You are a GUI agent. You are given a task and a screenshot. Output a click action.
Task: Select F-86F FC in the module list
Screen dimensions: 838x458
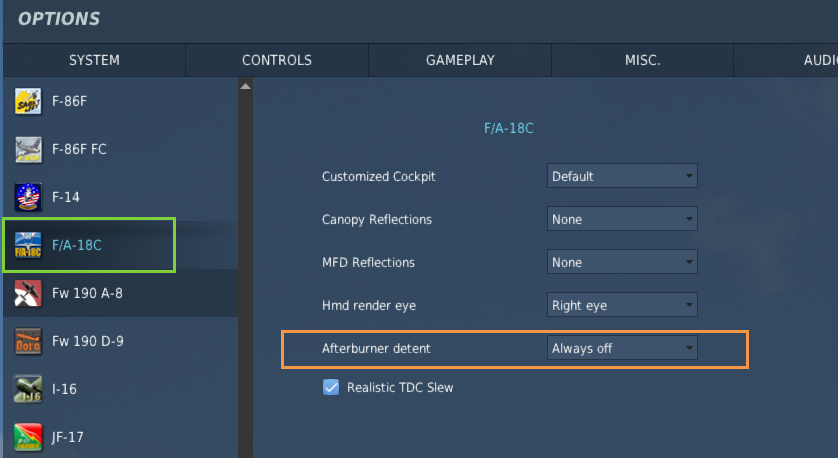pos(120,149)
